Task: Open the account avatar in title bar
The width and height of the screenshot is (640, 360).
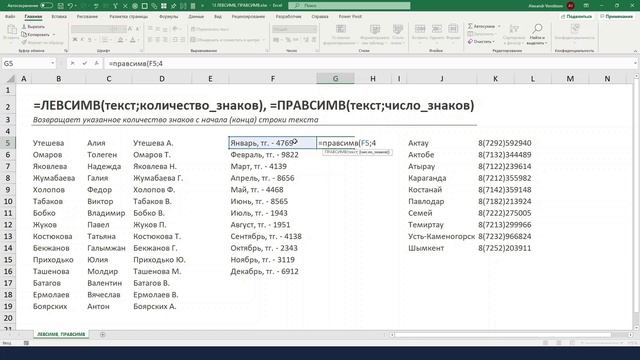Action: [571, 6]
